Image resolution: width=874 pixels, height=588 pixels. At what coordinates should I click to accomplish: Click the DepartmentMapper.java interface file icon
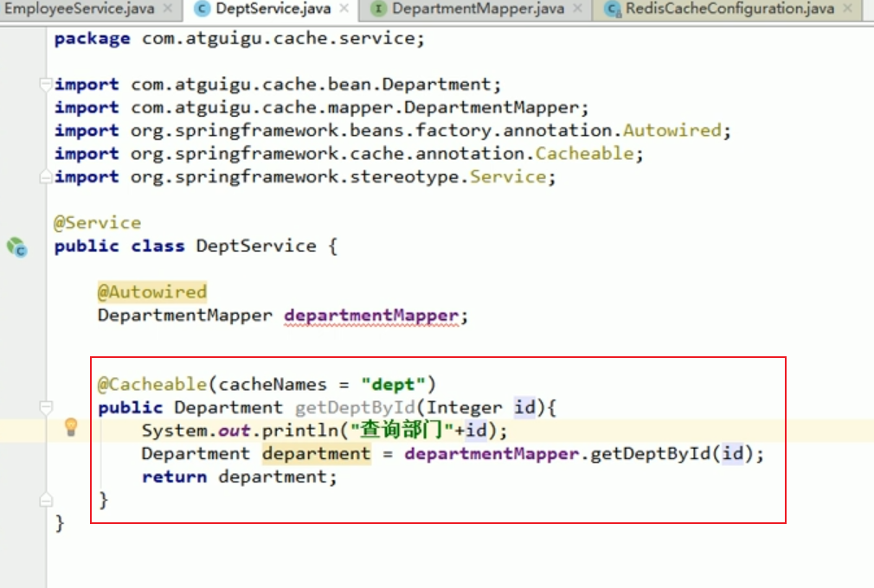click(378, 10)
